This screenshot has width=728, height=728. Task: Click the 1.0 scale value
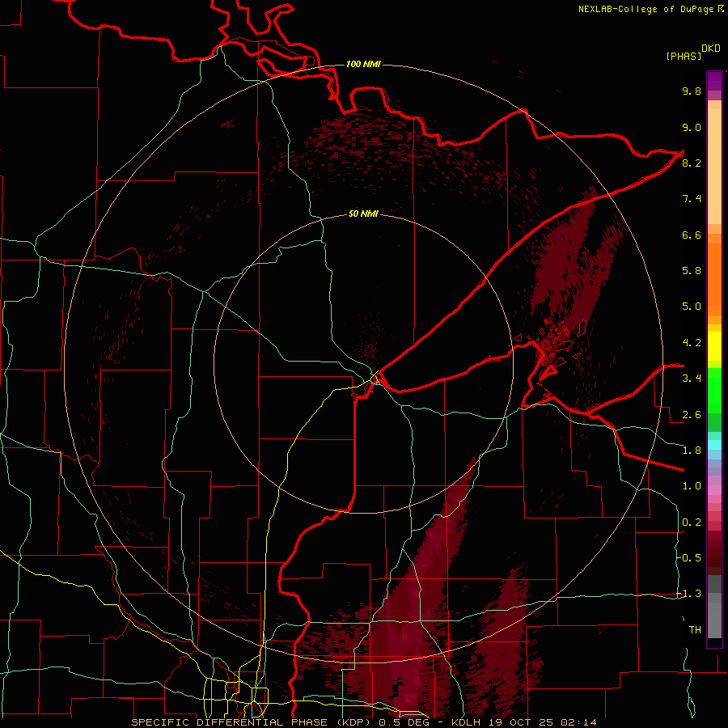click(x=692, y=486)
